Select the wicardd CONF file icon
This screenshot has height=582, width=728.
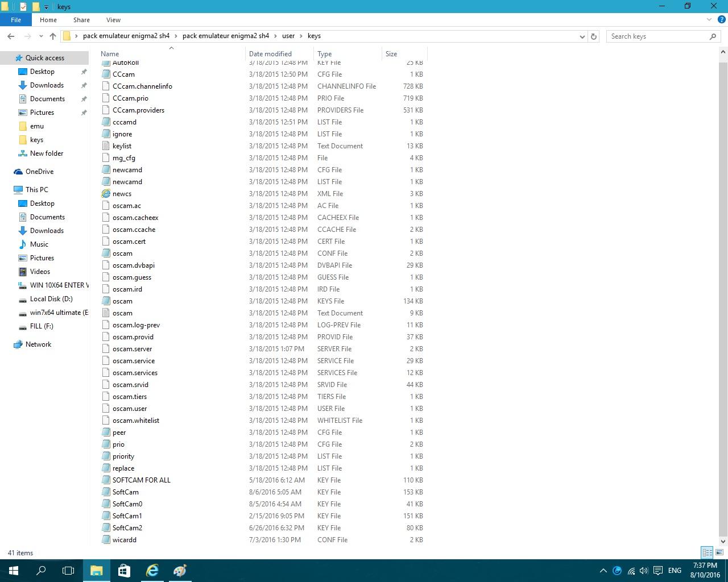[106, 540]
